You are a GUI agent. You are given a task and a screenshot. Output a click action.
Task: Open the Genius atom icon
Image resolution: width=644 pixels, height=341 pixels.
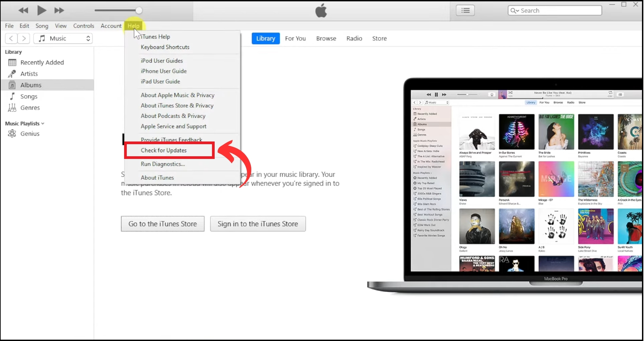point(12,134)
